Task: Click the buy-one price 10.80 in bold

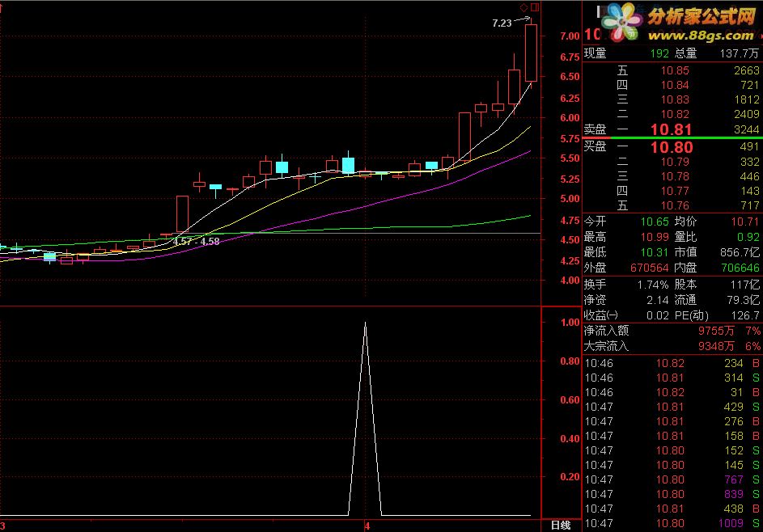Action: coord(672,147)
